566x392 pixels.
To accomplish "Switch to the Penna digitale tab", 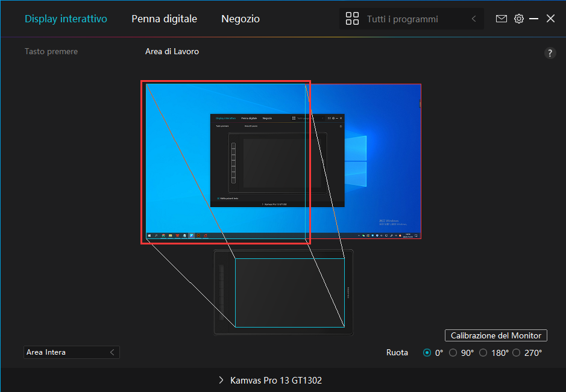I will coord(164,19).
